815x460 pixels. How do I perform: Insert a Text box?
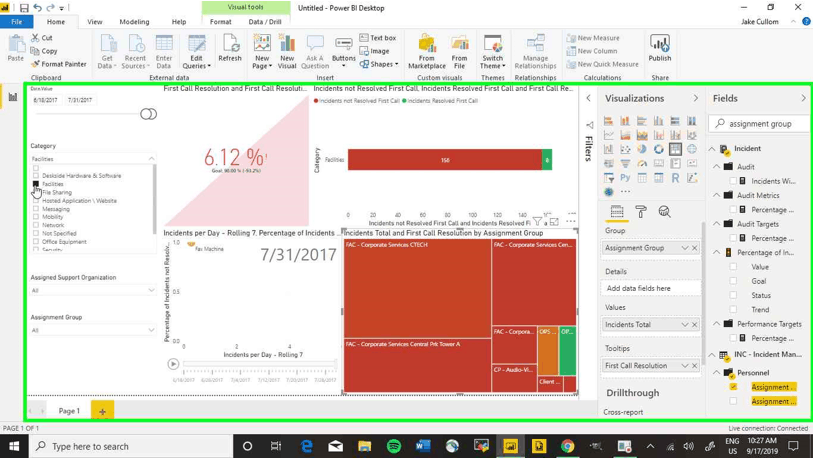pyautogui.click(x=378, y=38)
